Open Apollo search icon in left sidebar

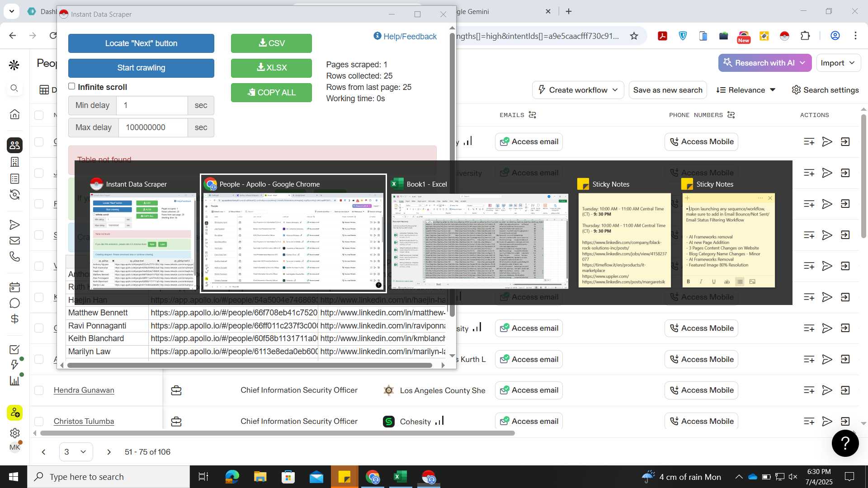coord(14,88)
